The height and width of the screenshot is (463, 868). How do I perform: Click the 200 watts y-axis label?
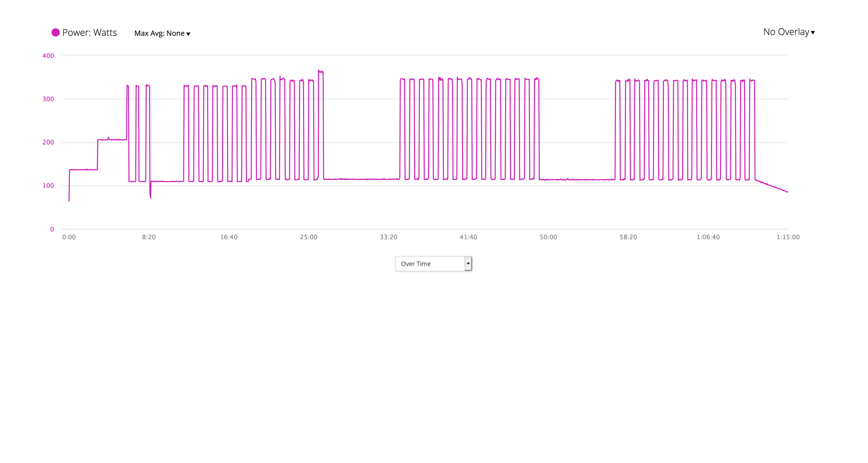(48, 142)
